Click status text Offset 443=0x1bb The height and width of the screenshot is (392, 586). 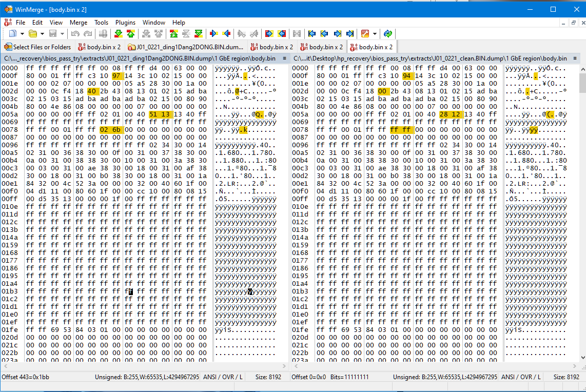point(26,377)
